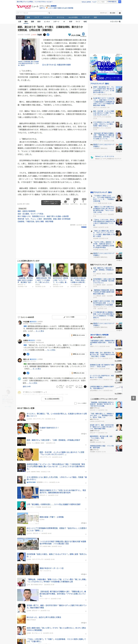138x644 pixels.
Task: Share 楊井人文's comment on X
Action: click(24, 373)
